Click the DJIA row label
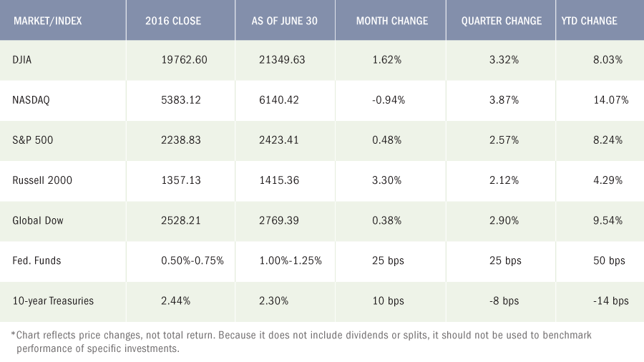This screenshot has height=362, width=644. 21,60
